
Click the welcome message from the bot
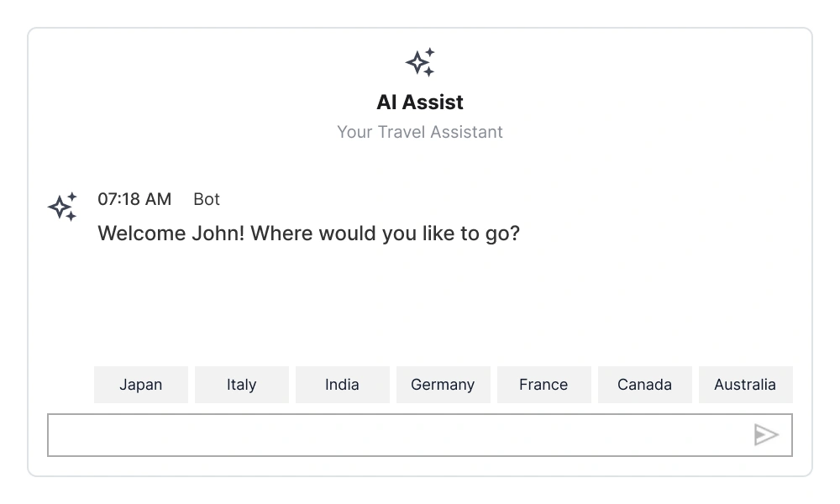click(309, 234)
